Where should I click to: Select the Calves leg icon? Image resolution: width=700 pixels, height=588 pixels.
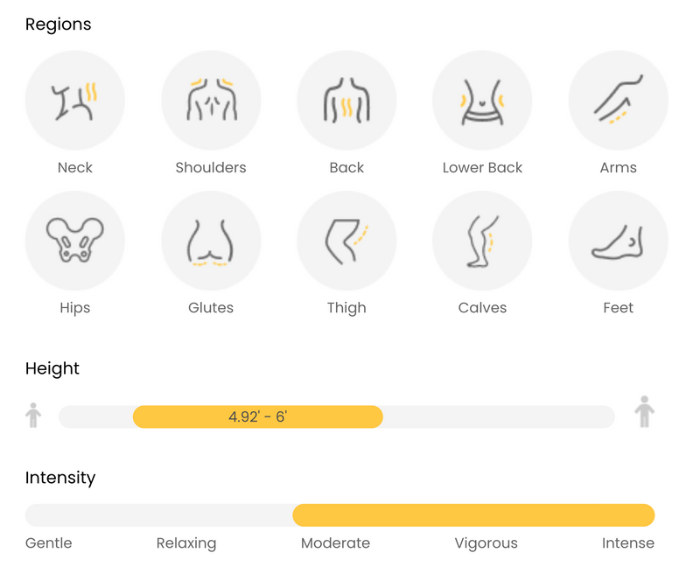[482, 241]
